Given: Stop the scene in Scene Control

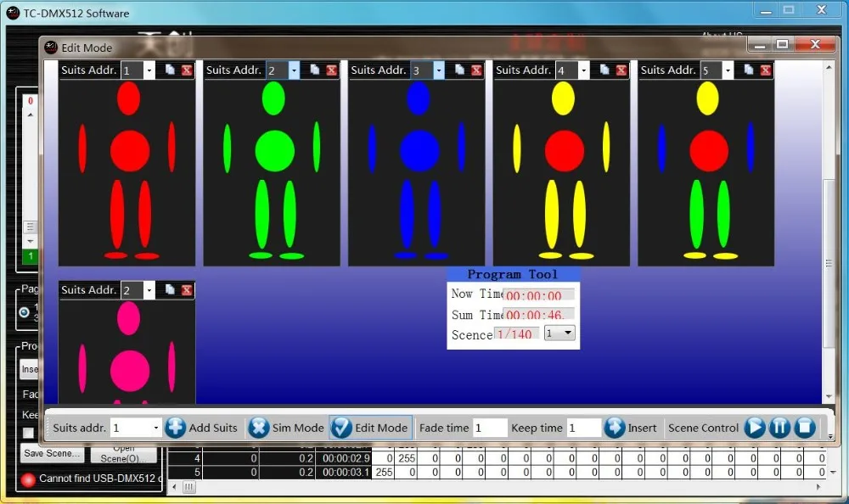Looking at the screenshot, I should (805, 428).
